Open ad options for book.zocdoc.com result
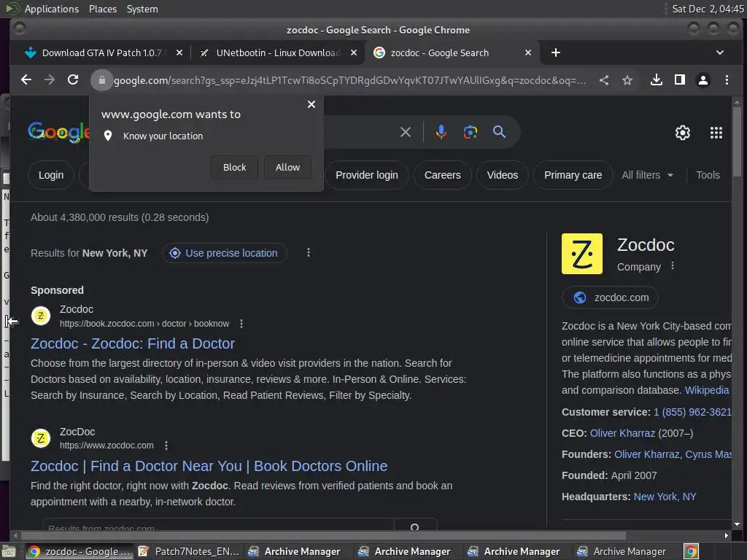This screenshot has width=747, height=560. 241,324
